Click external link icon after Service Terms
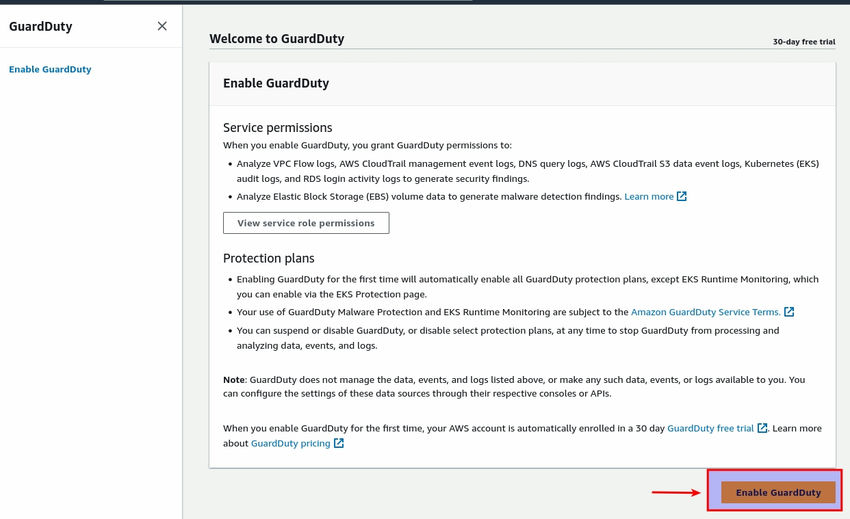 click(x=790, y=312)
